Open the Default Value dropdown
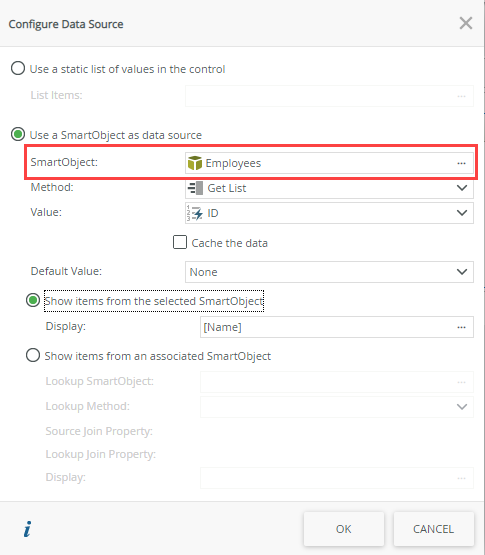The image size is (485, 555). coord(329,272)
